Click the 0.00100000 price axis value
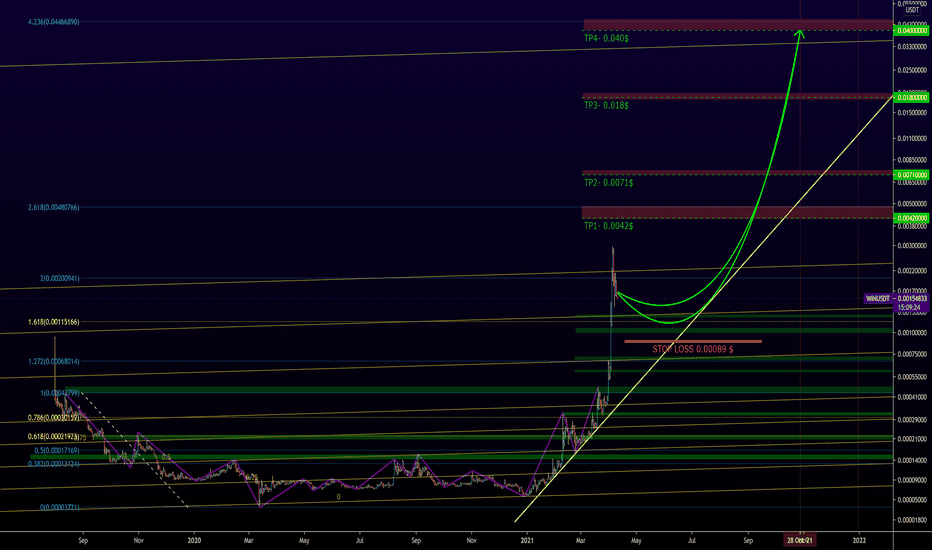This screenshot has width=932, height=550. pyautogui.click(x=912, y=333)
